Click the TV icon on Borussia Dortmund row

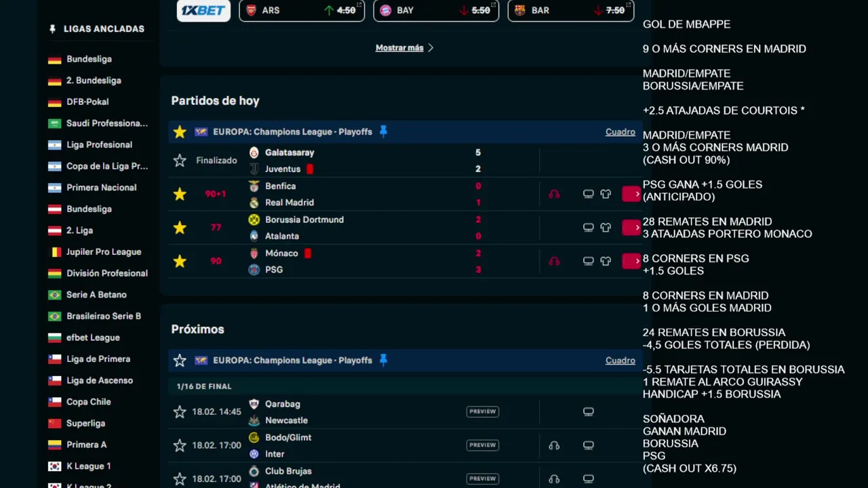pyautogui.click(x=589, y=228)
